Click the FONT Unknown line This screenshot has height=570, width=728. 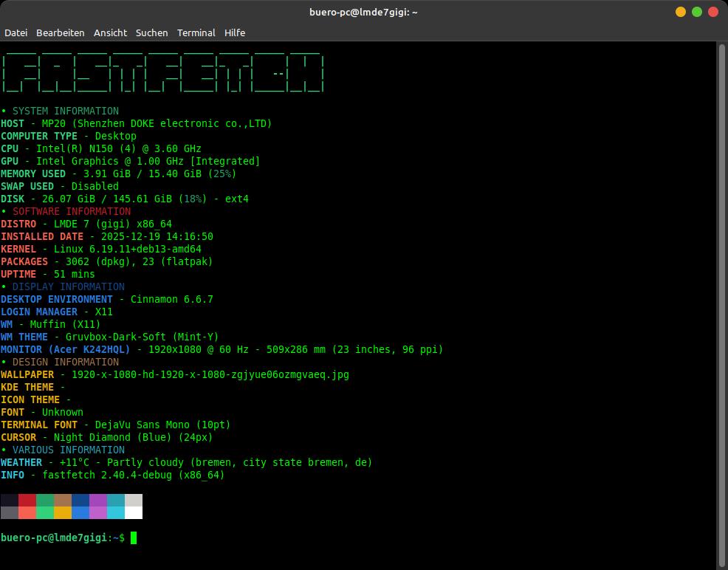42,412
